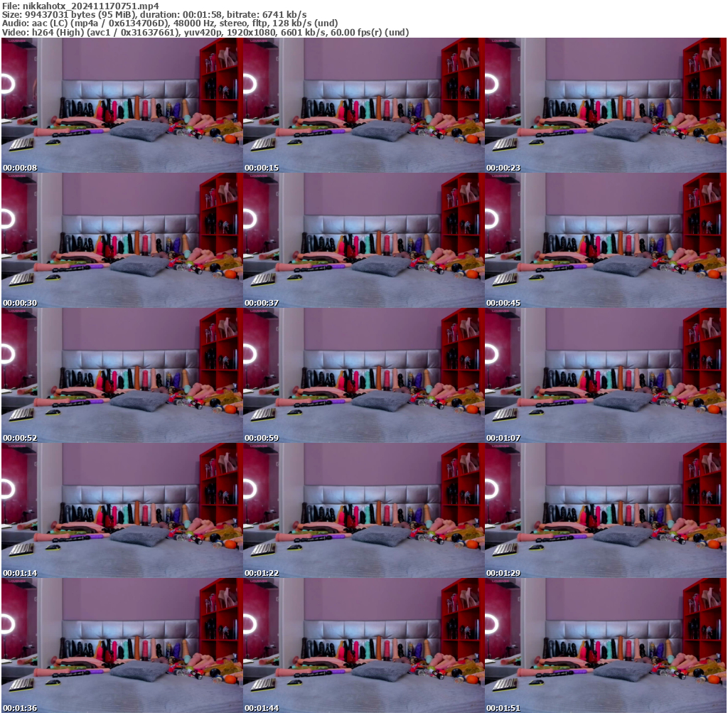728x713 pixels.
Task: Select the Size and duration info line
Action: tap(154, 14)
